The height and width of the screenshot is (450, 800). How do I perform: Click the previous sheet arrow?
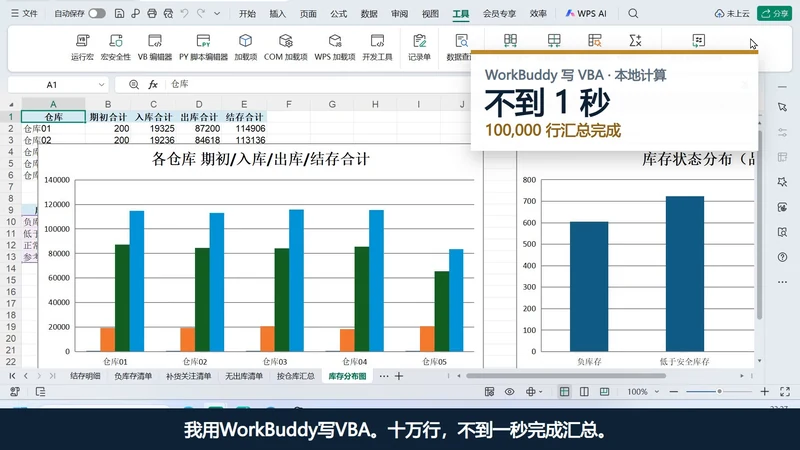(26, 376)
